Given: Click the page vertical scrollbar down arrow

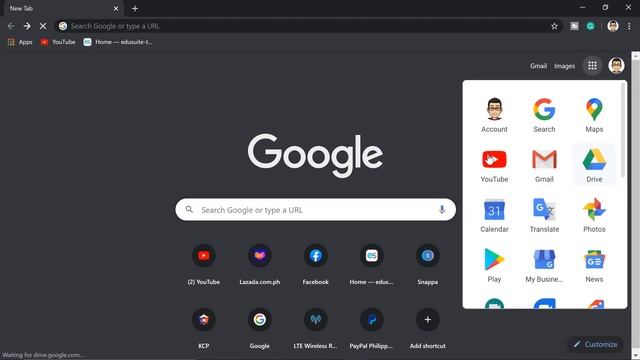Looking at the screenshot, I should point(636,355).
